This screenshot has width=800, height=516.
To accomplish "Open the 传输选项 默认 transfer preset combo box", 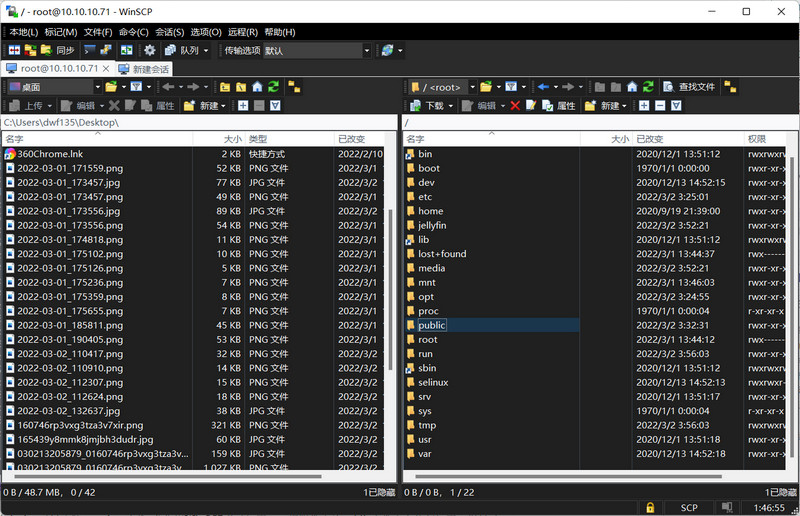I will coord(317,51).
